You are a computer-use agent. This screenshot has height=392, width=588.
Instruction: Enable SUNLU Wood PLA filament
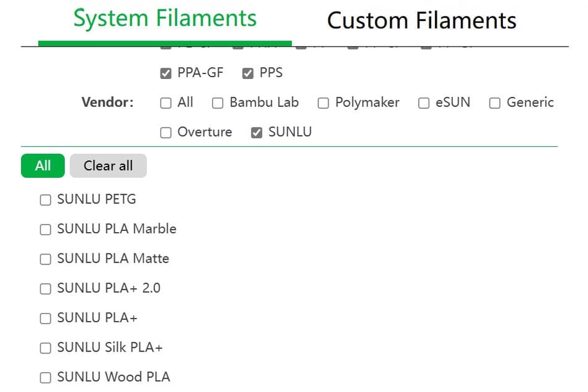pos(45,378)
